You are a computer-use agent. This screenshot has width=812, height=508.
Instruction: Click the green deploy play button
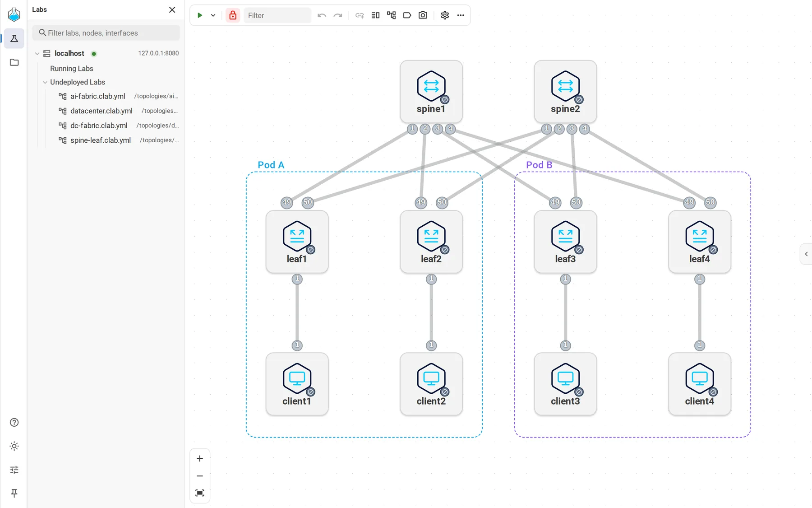click(200, 15)
